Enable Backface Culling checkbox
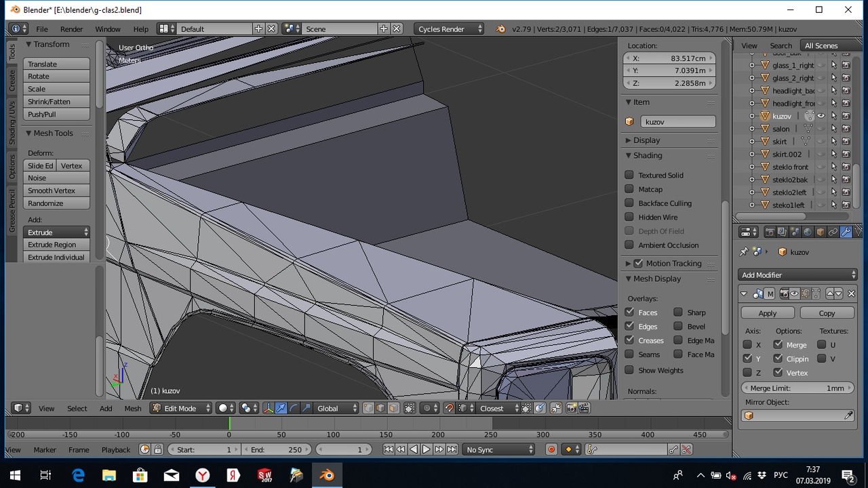This screenshot has height=488, width=868. point(629,203)
